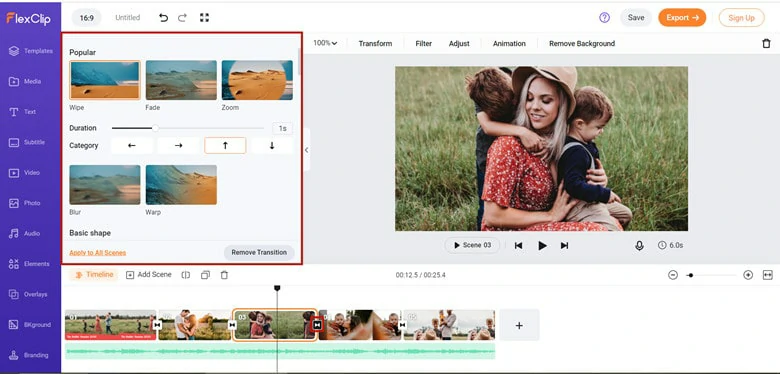Open the Audio sidebar panel
This screenshot has height=374, width=780.
click(x=25, y=233)
